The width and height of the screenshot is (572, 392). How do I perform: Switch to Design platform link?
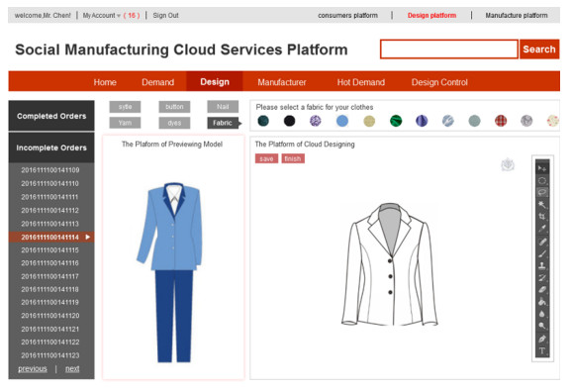pos(431,15)
